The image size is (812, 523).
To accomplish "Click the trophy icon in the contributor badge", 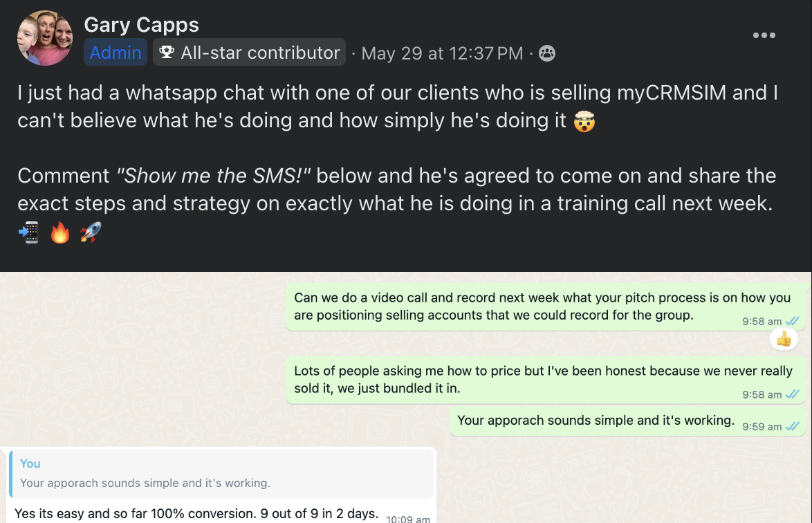I will 166,53.
